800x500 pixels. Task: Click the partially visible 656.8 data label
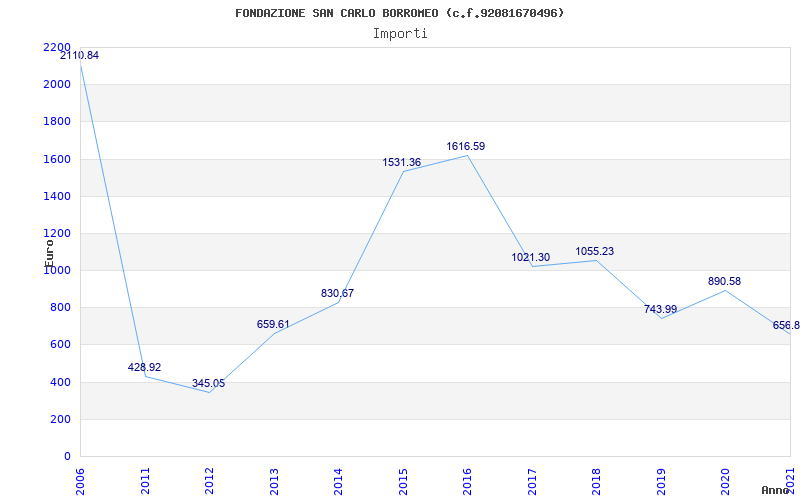click(x=786, y=326)
